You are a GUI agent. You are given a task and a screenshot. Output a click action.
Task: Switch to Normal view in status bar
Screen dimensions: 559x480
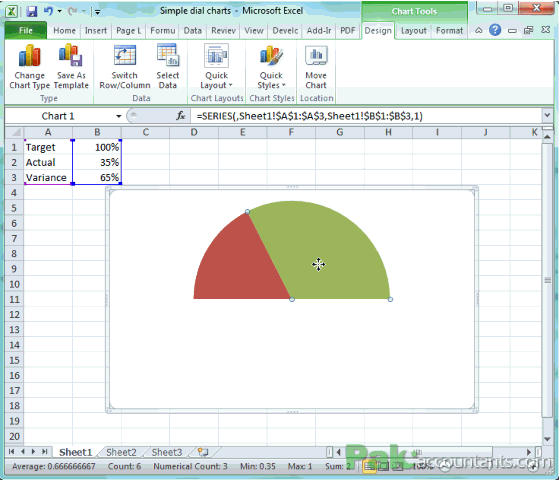pyautogui.click(x=369, y=466)
